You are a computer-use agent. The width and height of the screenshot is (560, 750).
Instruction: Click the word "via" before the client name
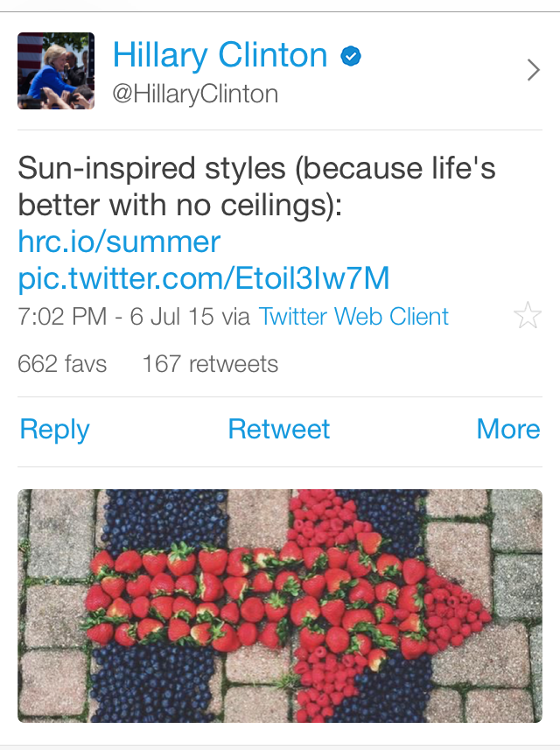pyautogui.click(x=236, y=317)
